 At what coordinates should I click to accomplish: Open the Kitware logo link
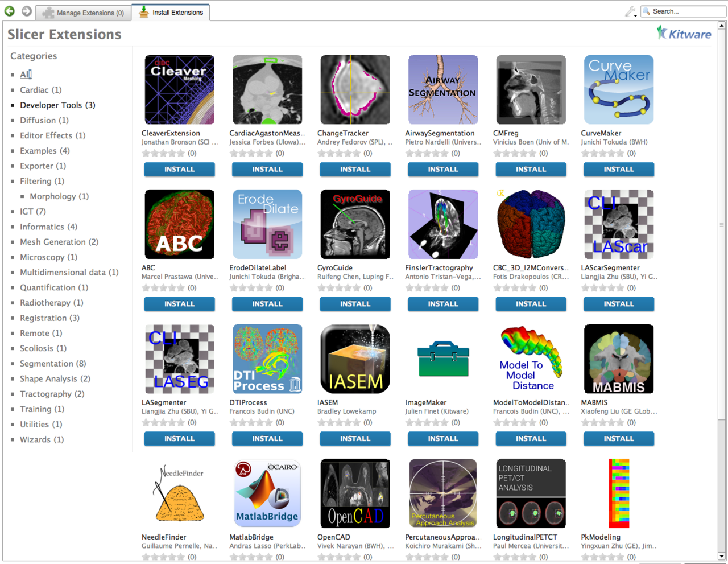[684, 34]
